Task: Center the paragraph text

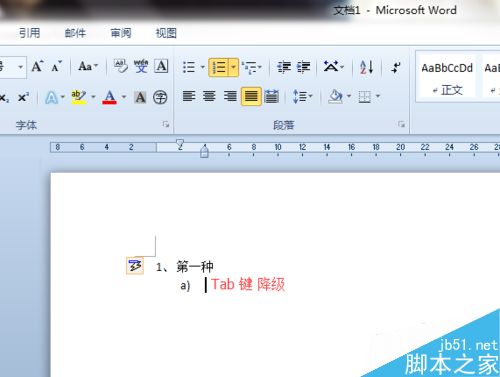Action: coord(209,96)
